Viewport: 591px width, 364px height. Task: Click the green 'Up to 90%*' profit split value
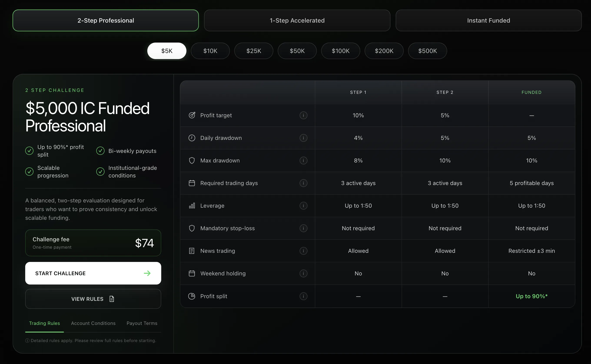(x=531, y=296)
